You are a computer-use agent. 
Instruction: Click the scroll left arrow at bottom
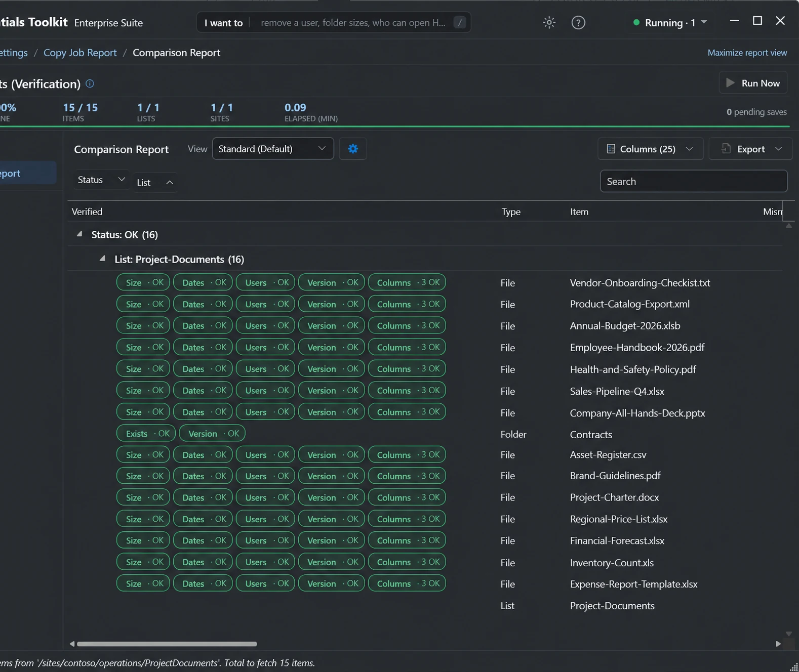72,644
